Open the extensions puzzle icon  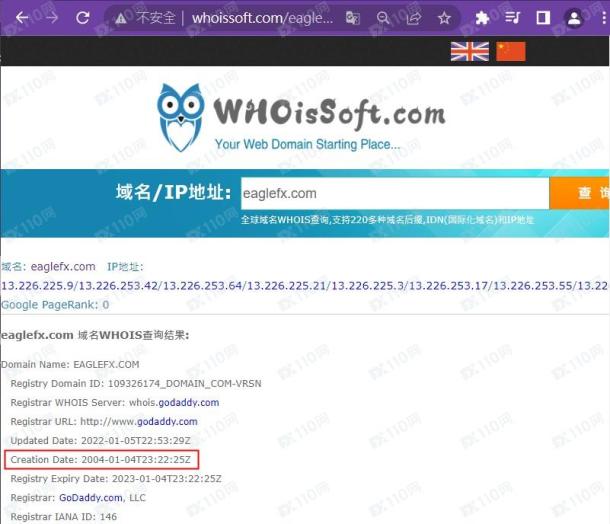482,18
